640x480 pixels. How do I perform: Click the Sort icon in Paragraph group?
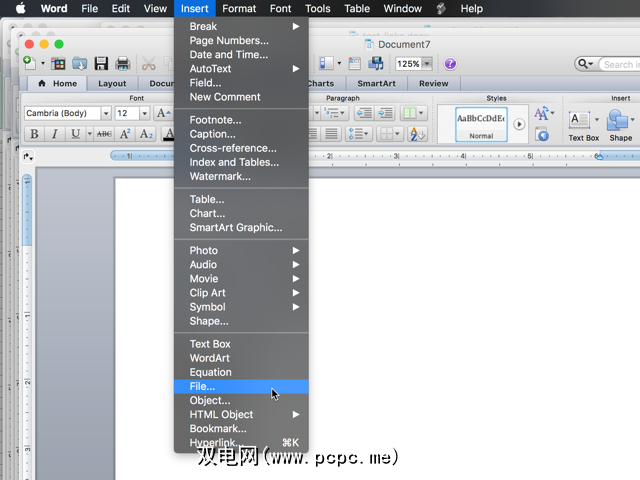(417, 133)
